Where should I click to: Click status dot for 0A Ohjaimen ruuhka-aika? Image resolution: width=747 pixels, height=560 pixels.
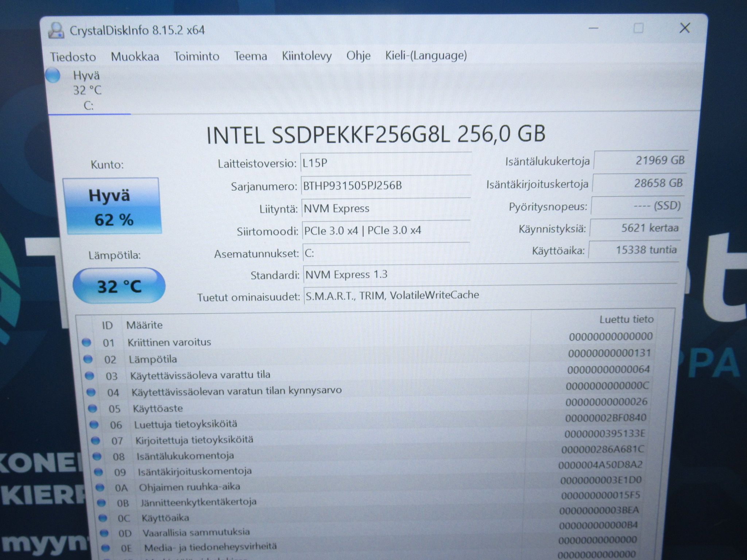coord(100,487)
